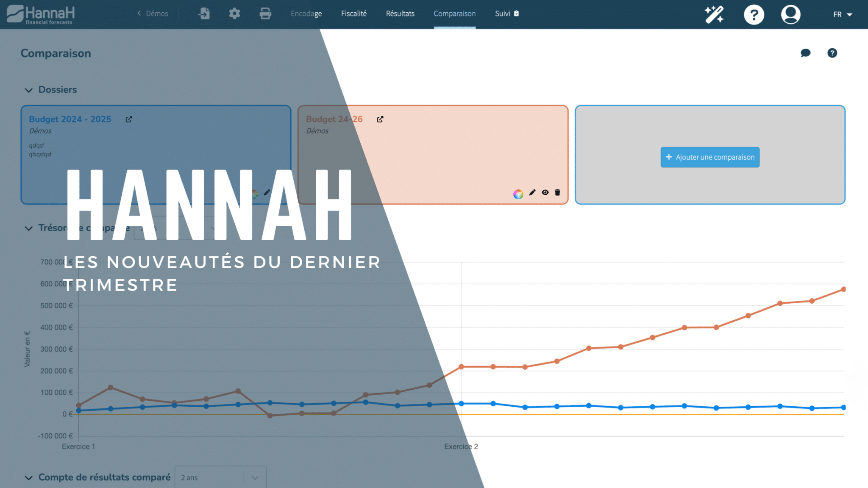868x488 pixels.
Task: Click the settings gear icon
Action: (235, 13)
